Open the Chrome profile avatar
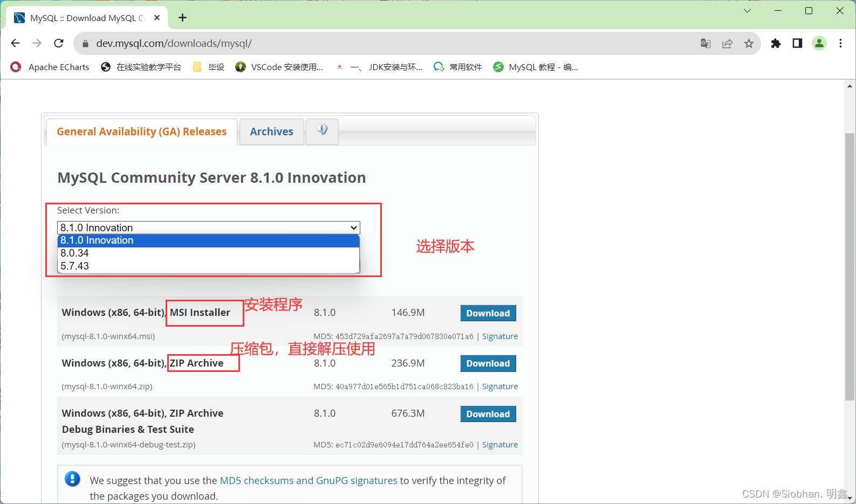 pos(819,44)
